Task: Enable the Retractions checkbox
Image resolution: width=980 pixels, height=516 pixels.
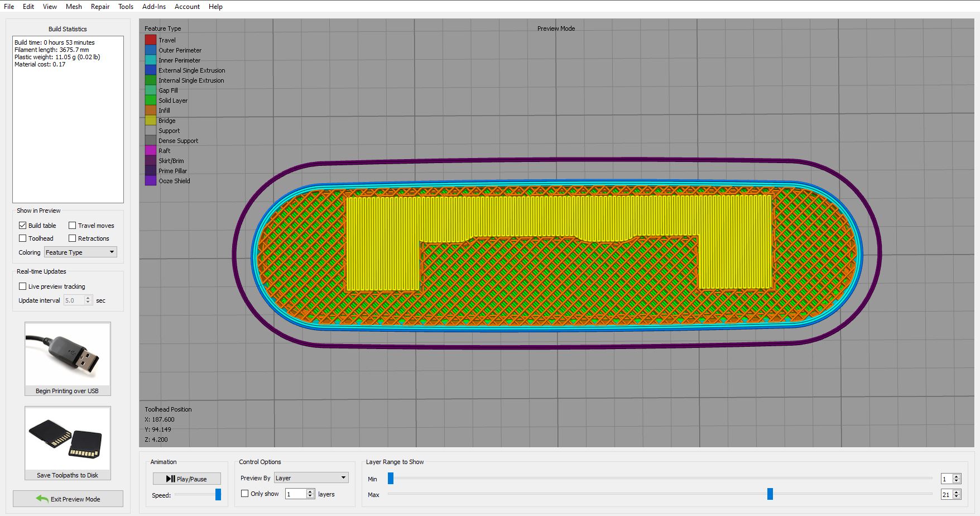Action: click(73, 238)
